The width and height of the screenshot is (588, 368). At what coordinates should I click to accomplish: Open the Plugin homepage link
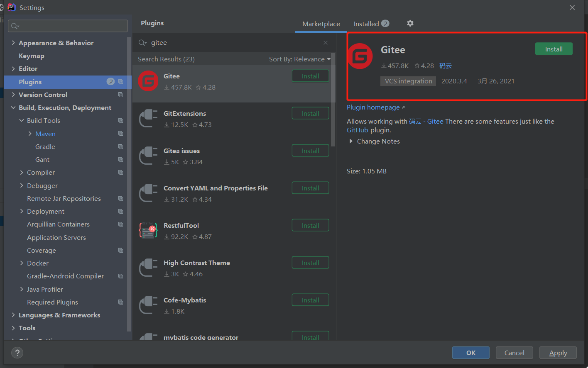(x=375, y=107)
